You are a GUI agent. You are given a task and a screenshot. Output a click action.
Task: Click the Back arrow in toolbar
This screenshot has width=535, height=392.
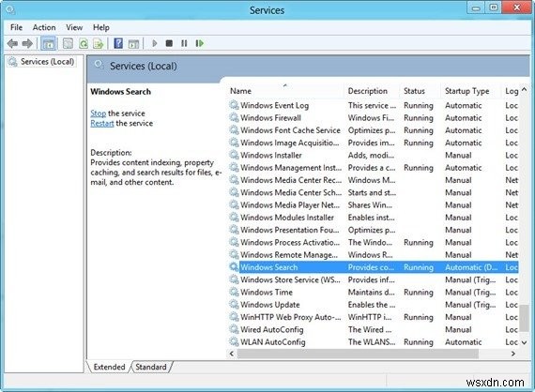[12, 43]
